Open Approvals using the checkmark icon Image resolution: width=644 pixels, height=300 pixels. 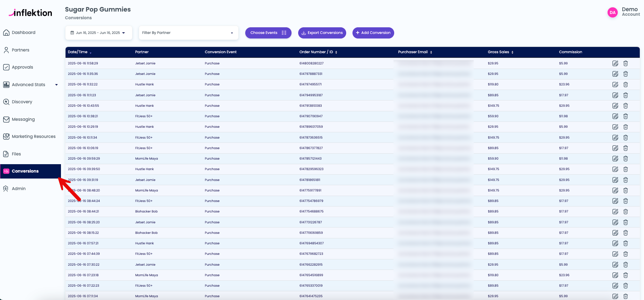click(x=6, y=67)
